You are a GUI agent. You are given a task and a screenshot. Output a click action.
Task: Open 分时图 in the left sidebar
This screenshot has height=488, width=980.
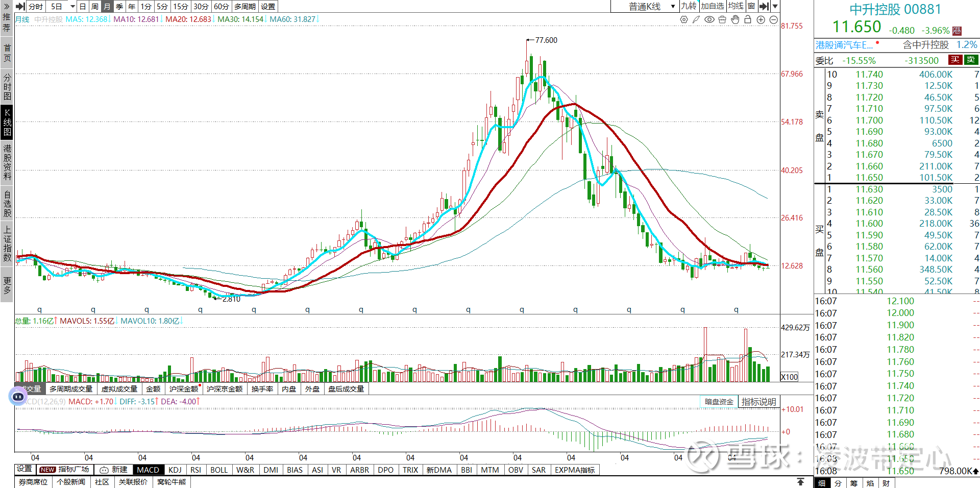pyautogui.click(x=7, y=87)
